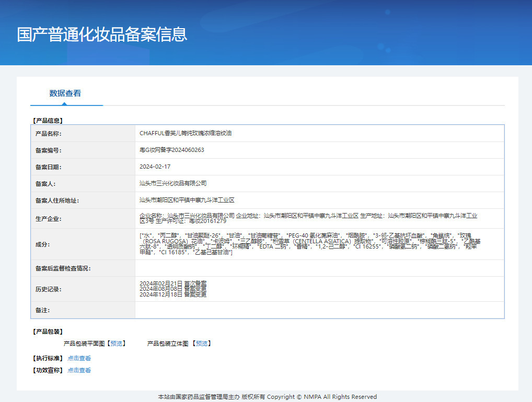
Task: Select filing number 粤G妆网备字2024060263
Action: coord(172,150)
